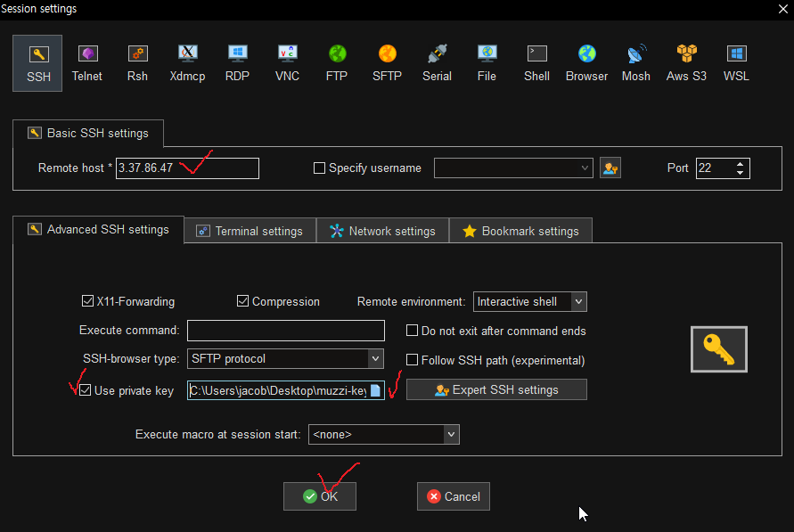Screen dimensions: 794x532
Task: Open the Bookmark settings tab
Action: (x=520, y=231)
